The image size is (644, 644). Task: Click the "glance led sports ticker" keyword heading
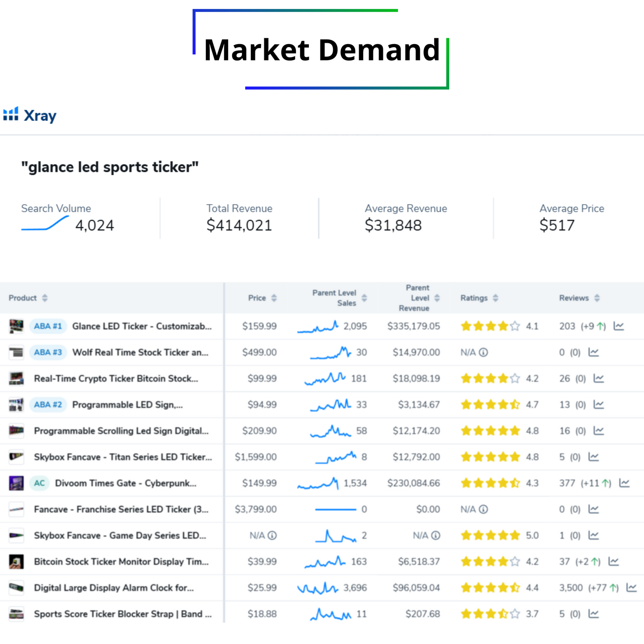(110, 167)
